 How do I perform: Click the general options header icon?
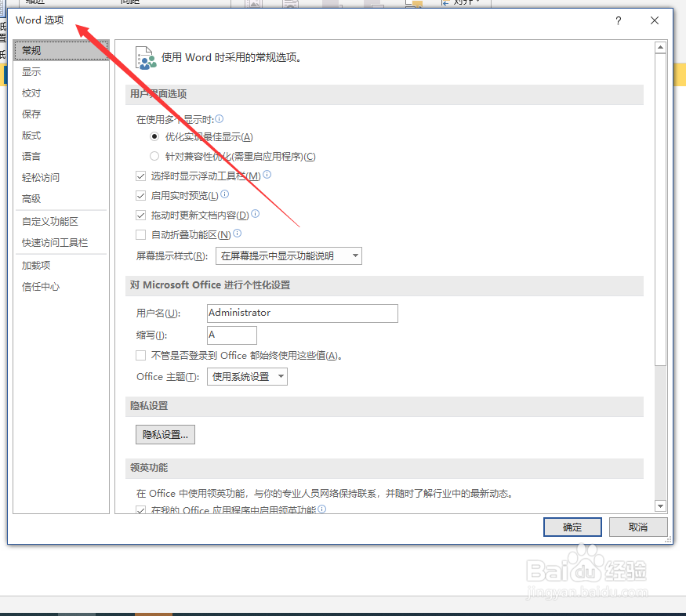(146, 58)
